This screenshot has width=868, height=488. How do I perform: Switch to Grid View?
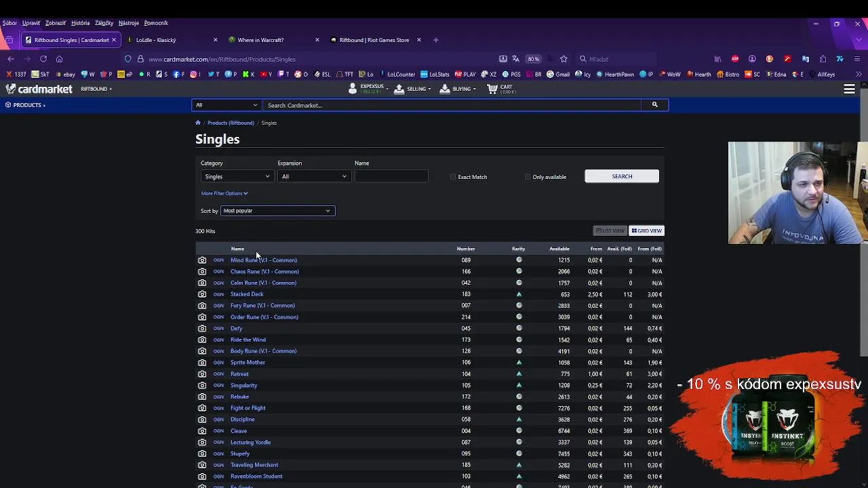[x=646, y=231]
